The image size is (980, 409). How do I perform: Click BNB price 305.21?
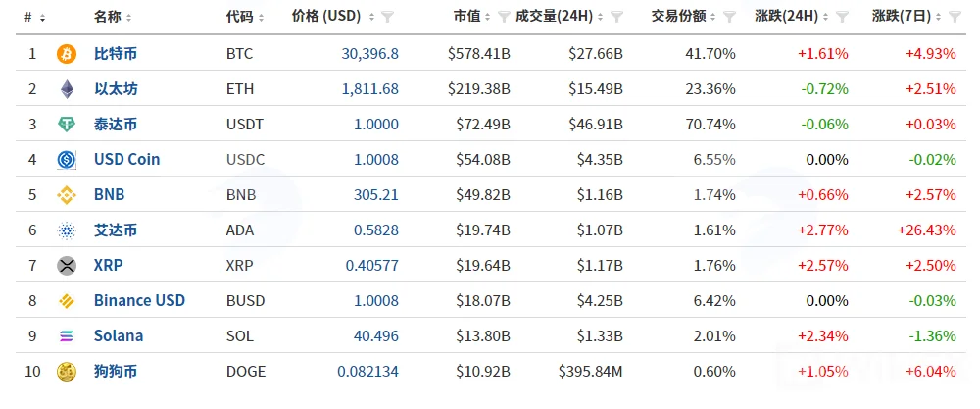pyautogui.click(x=376, y=195)
